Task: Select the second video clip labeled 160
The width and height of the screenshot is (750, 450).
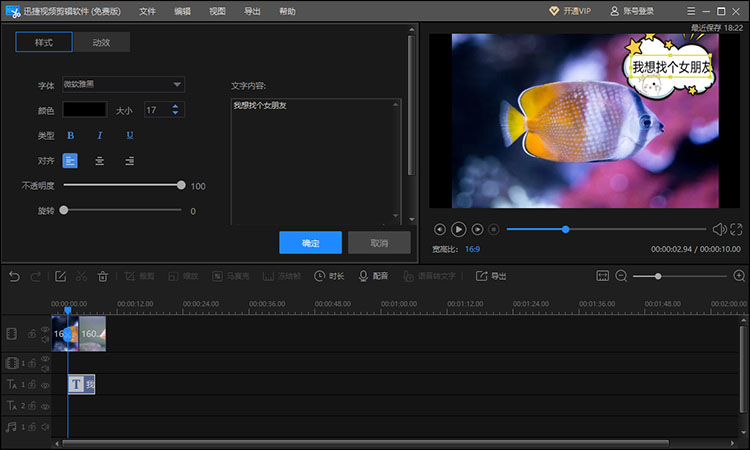Action: (x=92, y=334)
